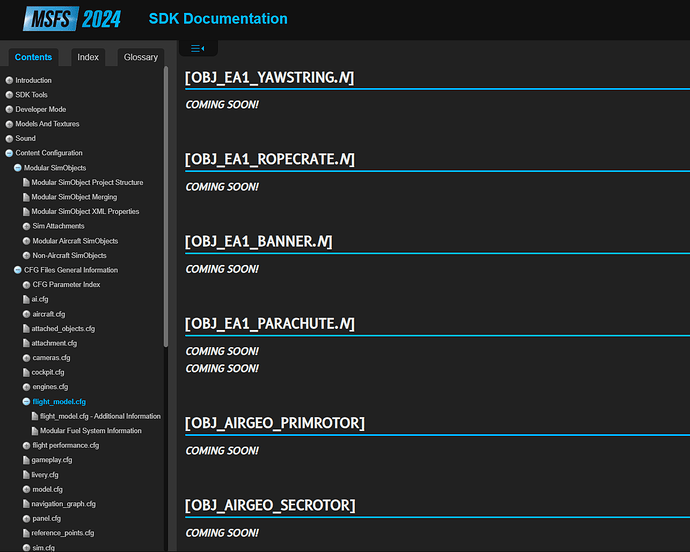Click the page icon beside aircraft.cfg
Screen dimensions: 690x552
(x=25, y=314)
